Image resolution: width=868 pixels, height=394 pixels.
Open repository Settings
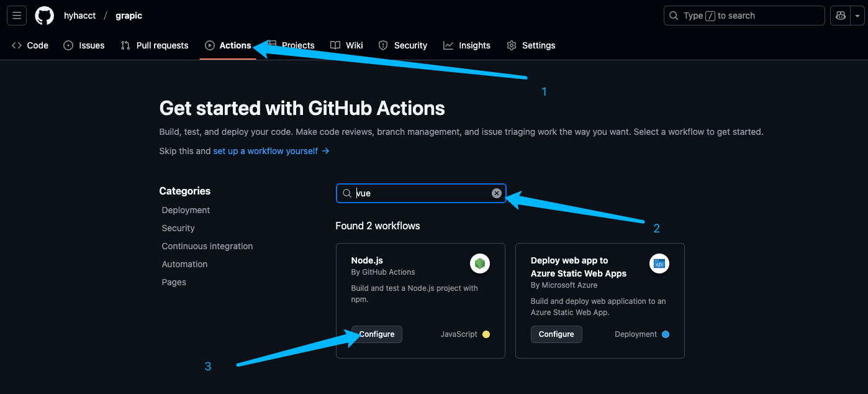(531, 45)
